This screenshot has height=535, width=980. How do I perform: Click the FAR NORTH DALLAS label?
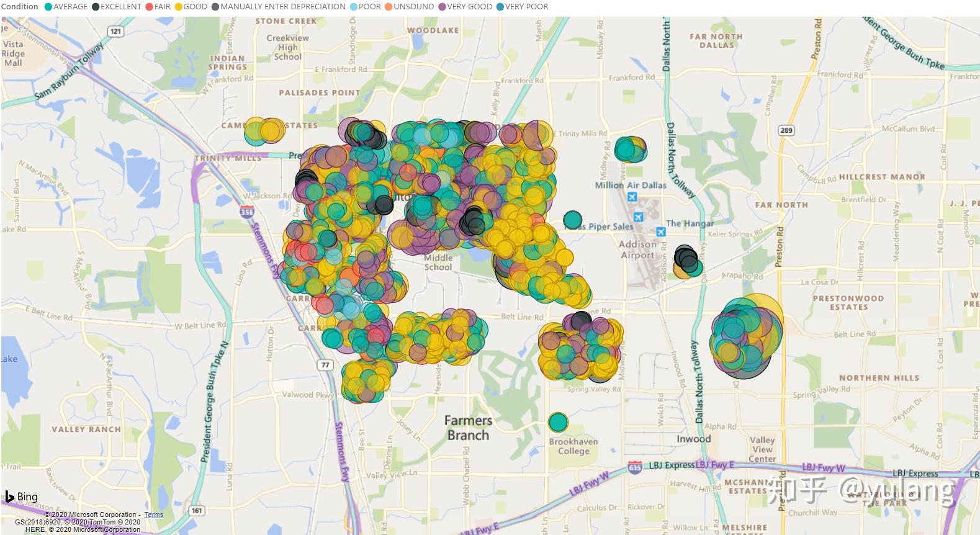point(716,41)
